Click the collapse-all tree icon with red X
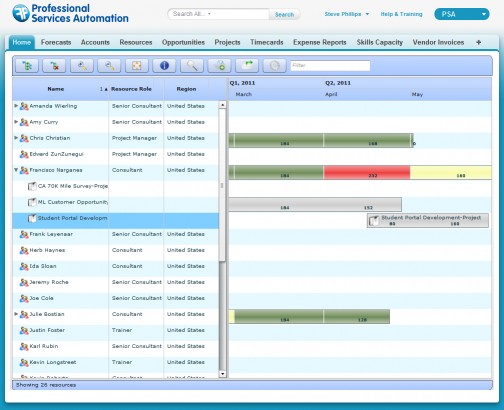Screen dimensions: 504x410 [x=54, y=66]
